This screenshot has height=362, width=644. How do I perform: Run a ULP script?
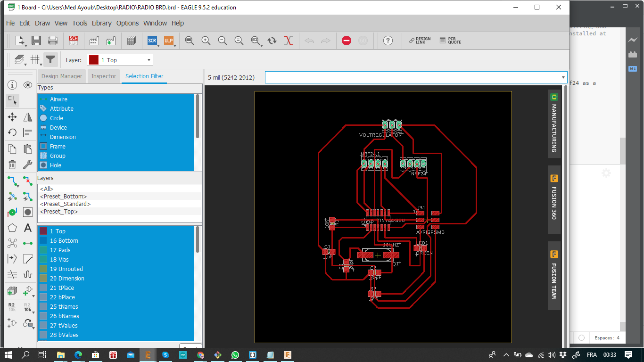click(x=168, y=41)
